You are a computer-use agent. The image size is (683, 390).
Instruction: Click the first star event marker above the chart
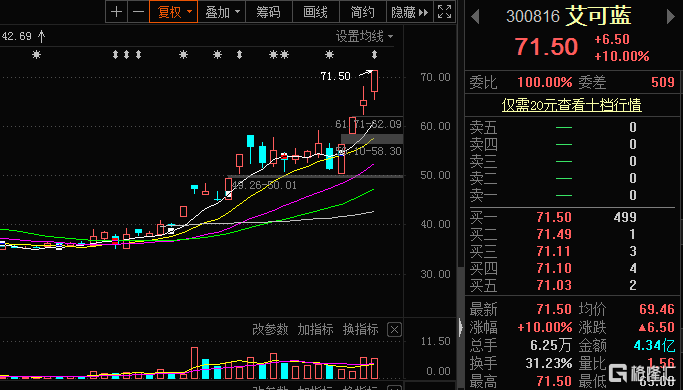37,55
